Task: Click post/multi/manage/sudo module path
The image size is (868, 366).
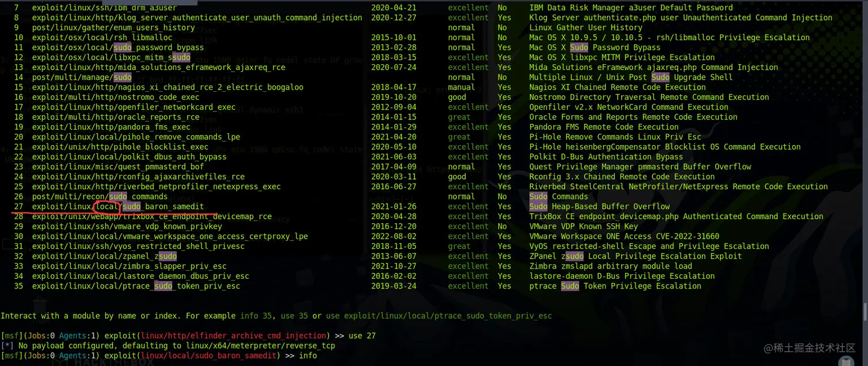Action: coord(82,77)
